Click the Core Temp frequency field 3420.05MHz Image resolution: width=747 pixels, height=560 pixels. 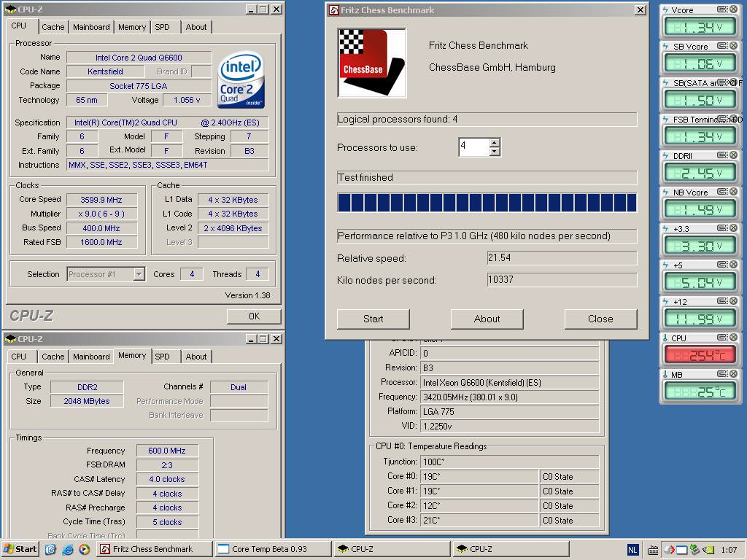point(510,397)
